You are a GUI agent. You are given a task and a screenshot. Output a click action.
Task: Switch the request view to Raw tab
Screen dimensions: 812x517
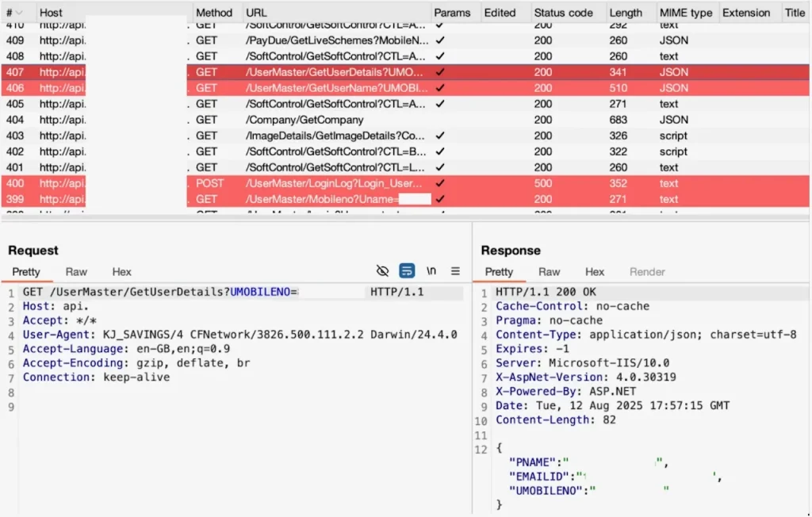(76, 272)
